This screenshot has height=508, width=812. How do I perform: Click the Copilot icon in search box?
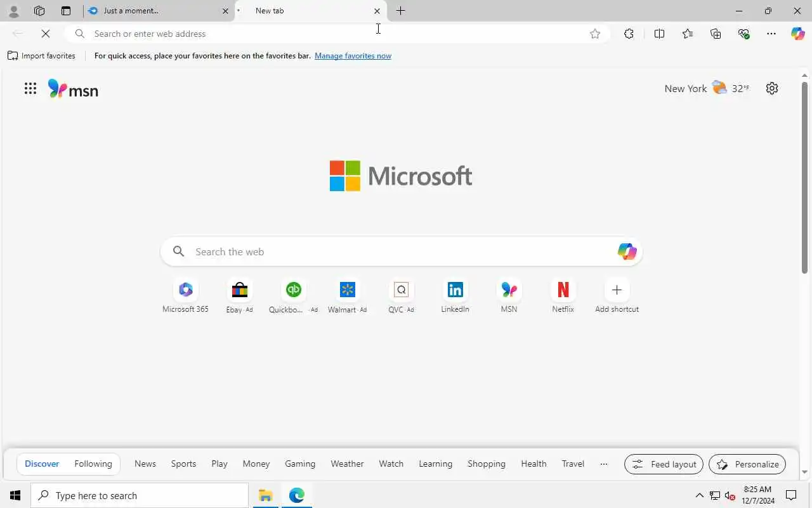[x=627, y=251]
